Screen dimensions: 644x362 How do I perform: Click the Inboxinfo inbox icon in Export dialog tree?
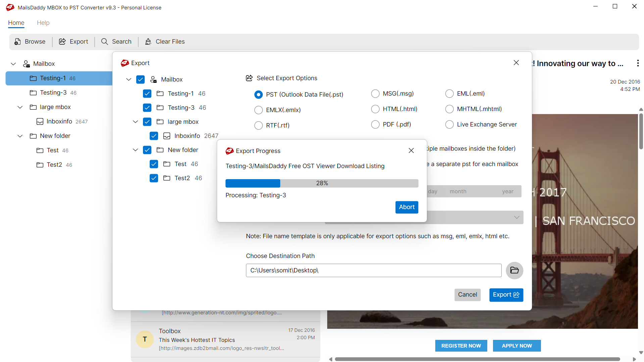[x=167, y=136]
